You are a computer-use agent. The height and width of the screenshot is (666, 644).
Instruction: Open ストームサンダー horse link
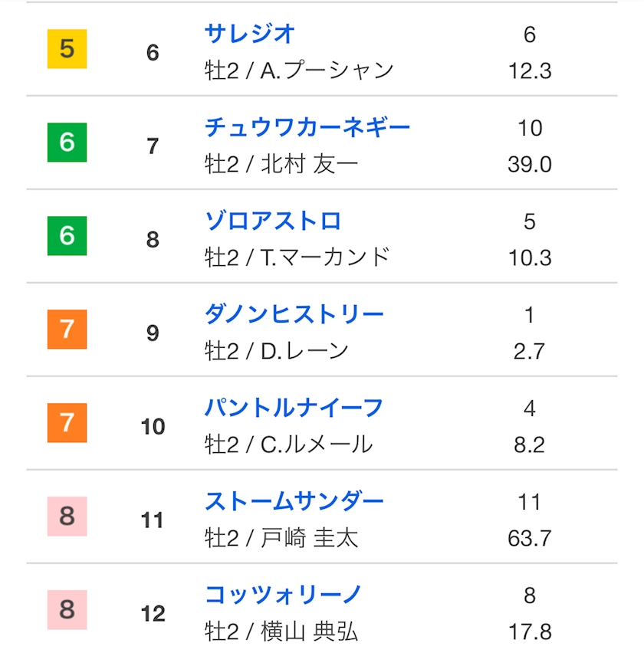[x=294, y=501]
